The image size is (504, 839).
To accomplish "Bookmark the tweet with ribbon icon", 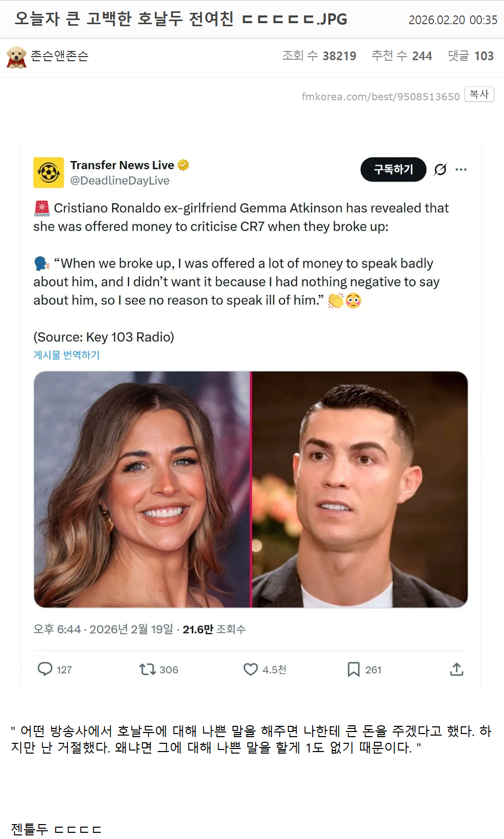I will tap(353, 669).
